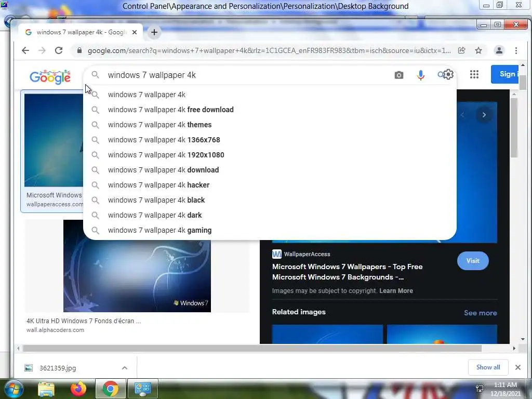Open the Chrome three-dot menu
532x399 pixels.
[x=516, y=50]
